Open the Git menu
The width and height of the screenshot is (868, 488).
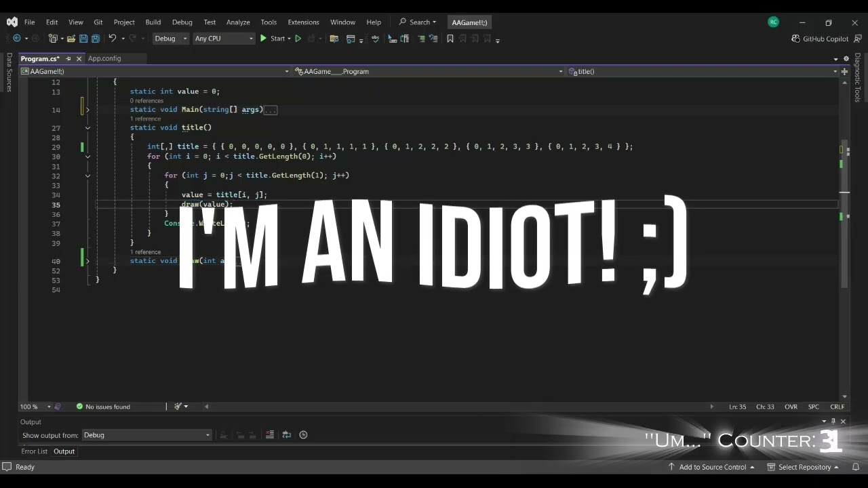pos(98,22)
